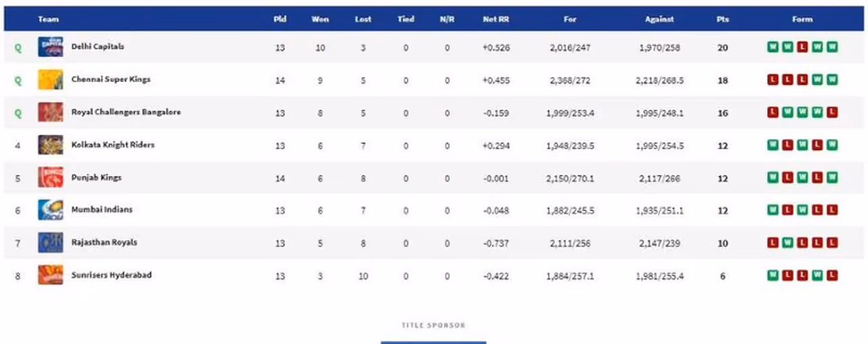Select the Net RR column header
The height and width of the screenshot is (344, 868).
click(x=496, y=19)
